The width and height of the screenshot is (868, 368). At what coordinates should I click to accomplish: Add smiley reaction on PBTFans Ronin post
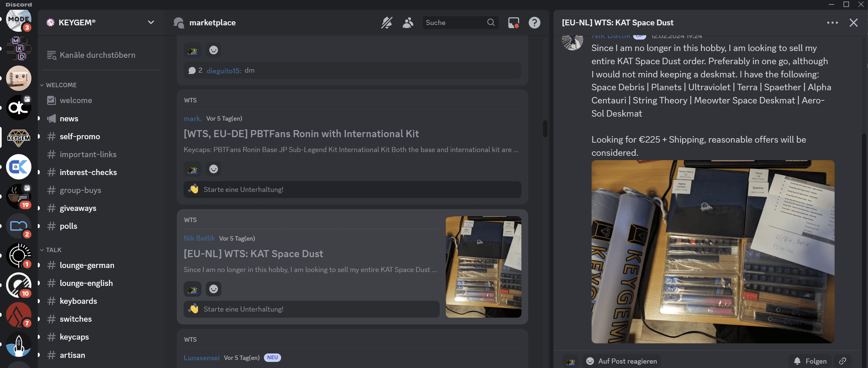click(214, 169)
